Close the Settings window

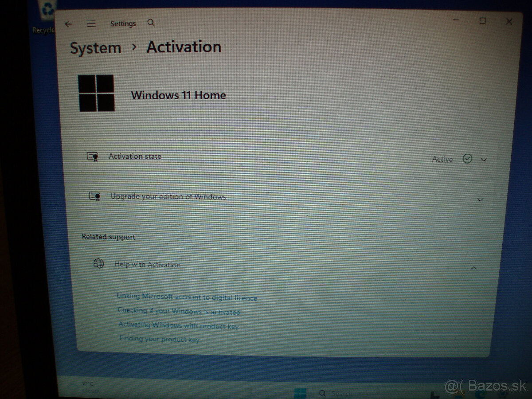click(x=509, y=21)
